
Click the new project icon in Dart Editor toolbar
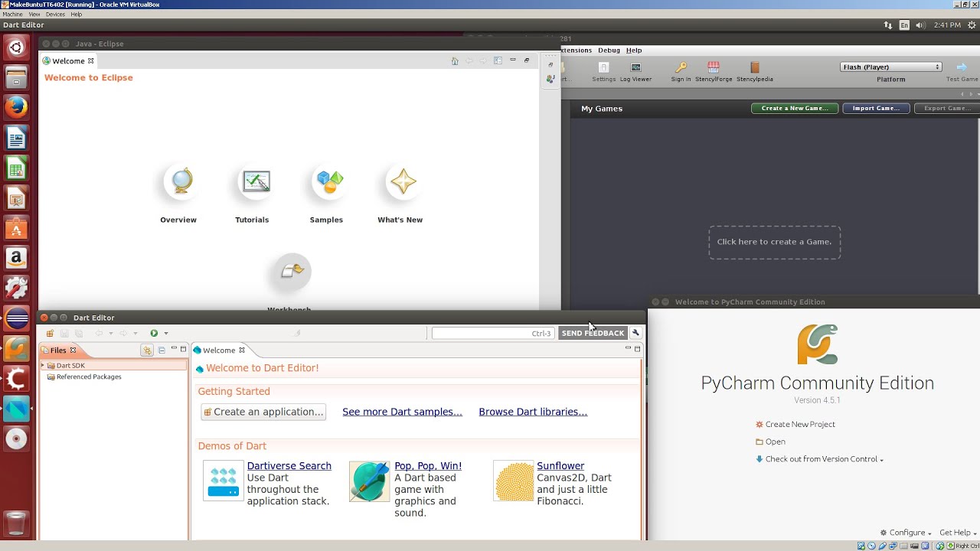50,333
